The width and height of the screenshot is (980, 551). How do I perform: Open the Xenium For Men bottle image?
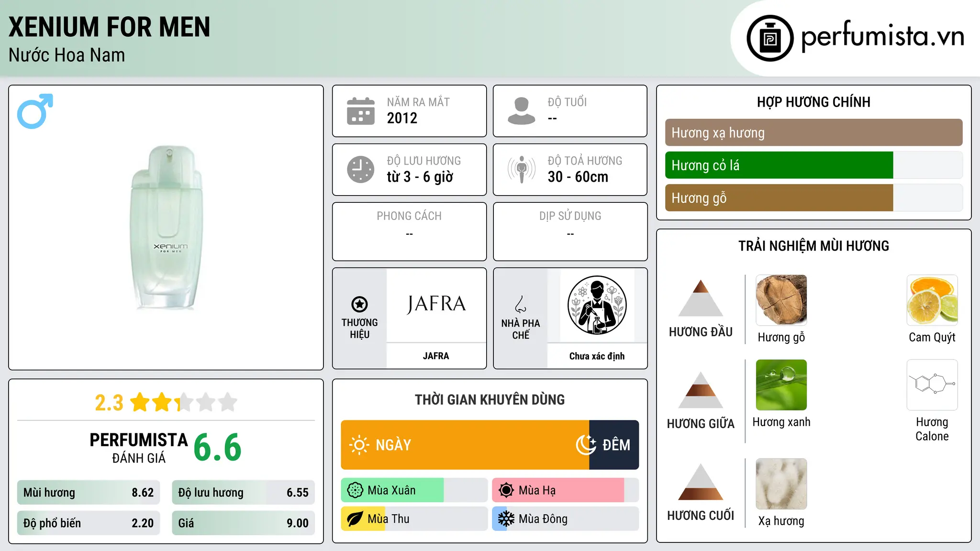(x=166, y=228)
